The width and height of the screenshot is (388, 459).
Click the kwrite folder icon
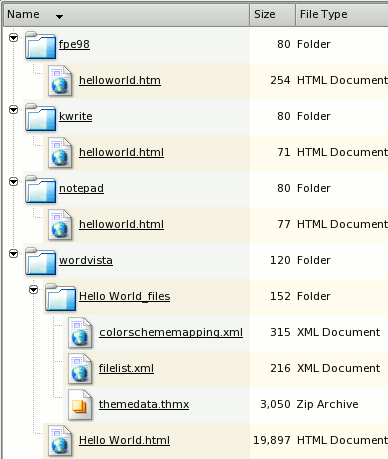pyautogui.click(x=40, y=117)
